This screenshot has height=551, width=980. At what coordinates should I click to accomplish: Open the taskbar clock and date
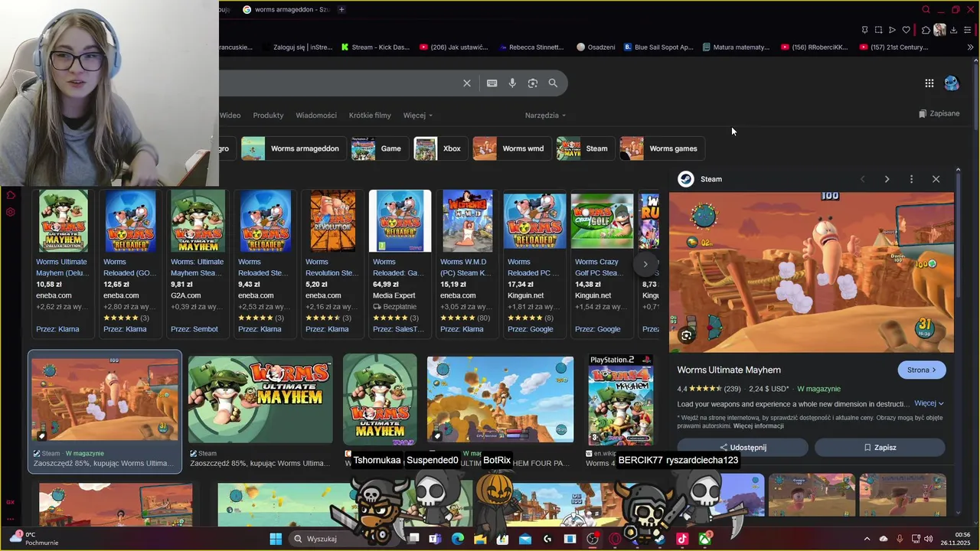click(x=957, y=539)
